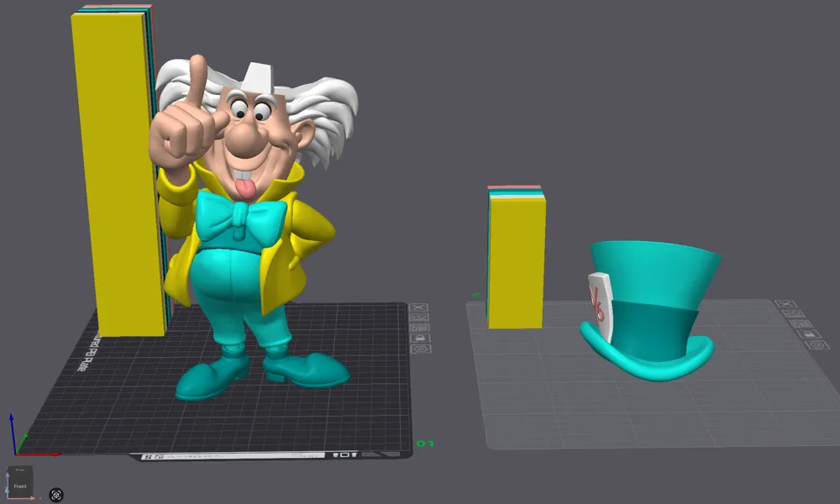Click the round focus view icon

[x=56, y=495]
